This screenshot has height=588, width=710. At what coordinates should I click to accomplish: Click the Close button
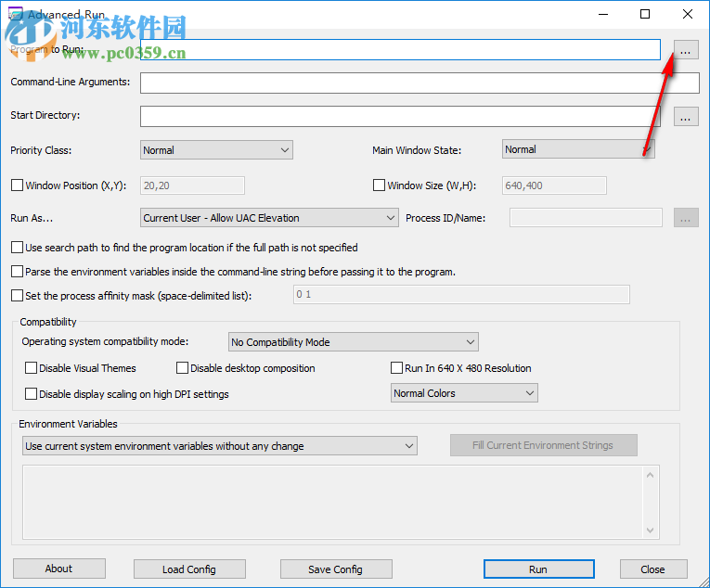[653, 569]
